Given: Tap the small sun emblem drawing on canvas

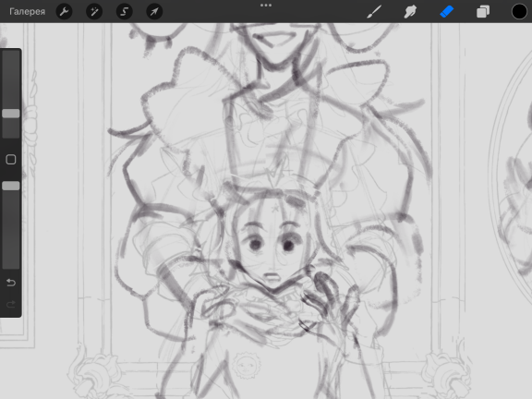Looking at the screenshot, I should point(247,365).
